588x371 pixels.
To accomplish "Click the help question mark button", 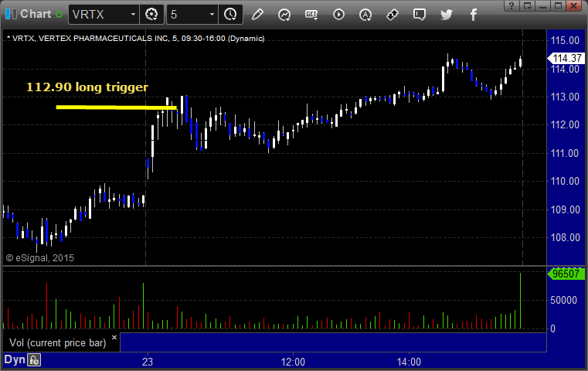I will (x=512, y=5).
